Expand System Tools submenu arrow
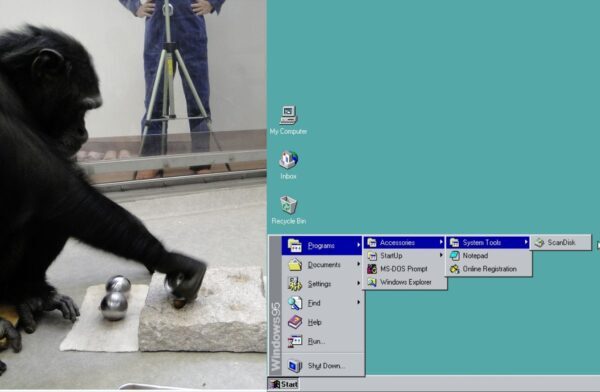600x392 pixels. 527,242
